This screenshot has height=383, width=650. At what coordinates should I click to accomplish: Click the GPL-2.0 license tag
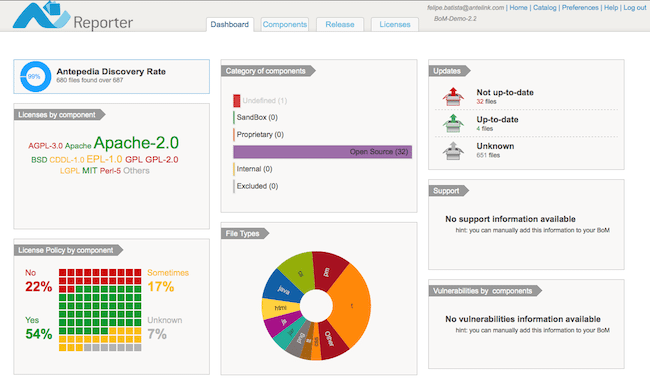(x=162, y=160)
